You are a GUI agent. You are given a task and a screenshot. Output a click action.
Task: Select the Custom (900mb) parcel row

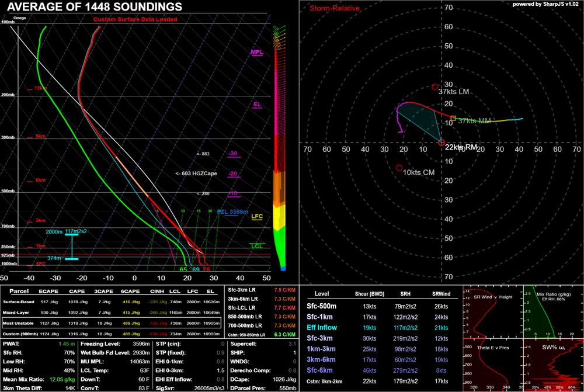click(112, 334)
